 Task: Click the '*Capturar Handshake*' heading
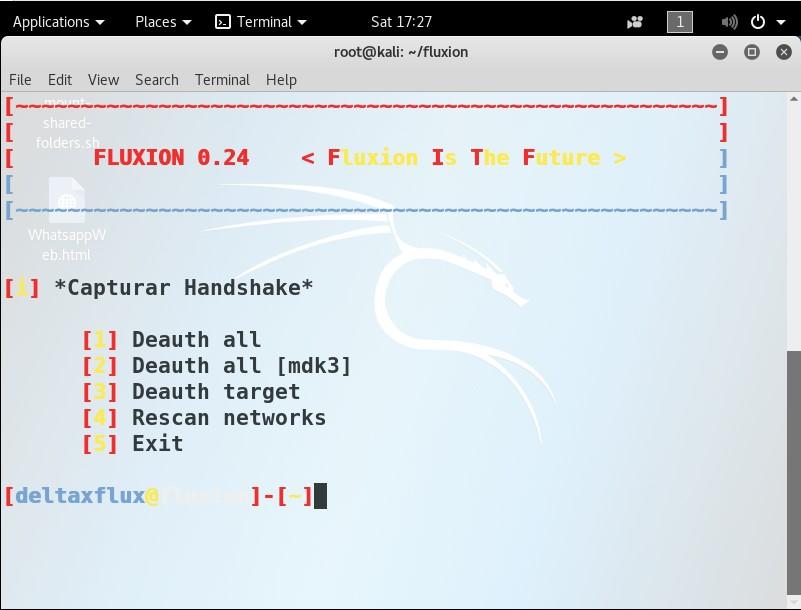coord(184,288)
